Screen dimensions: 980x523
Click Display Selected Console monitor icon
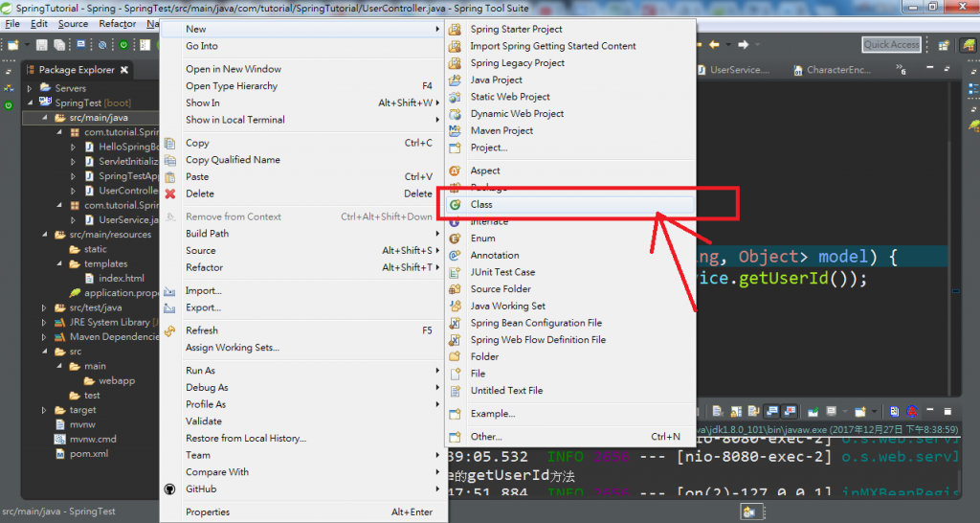pyautogui.click(x=832, y=411)
